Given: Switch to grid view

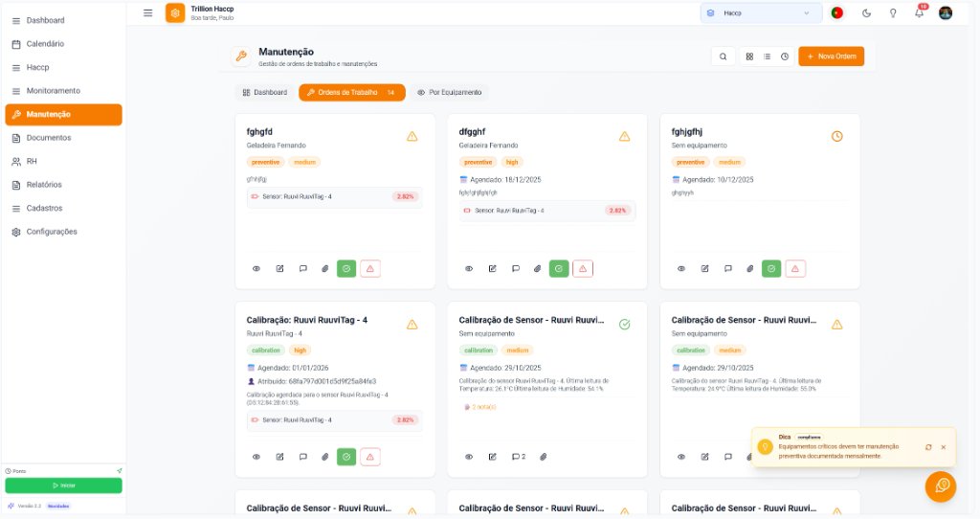Looking at the screenshot, I should pyautogui.click(x=749, y=56).
